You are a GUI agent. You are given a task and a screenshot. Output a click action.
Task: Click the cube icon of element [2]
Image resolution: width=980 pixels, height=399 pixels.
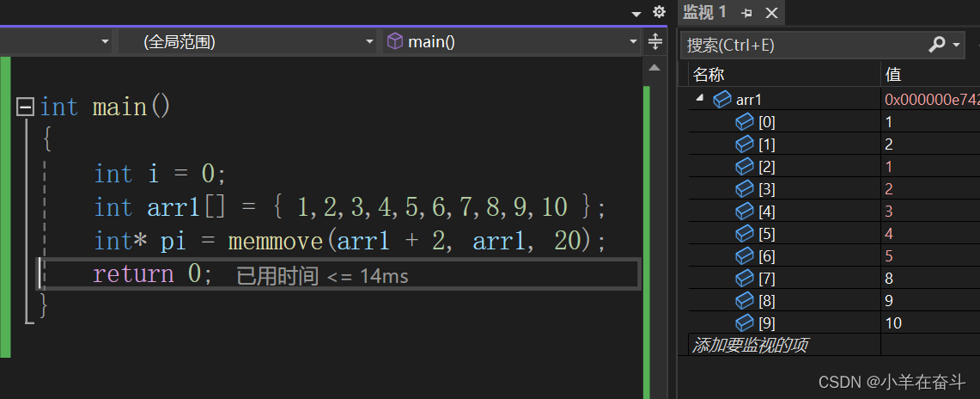point(745,166)
